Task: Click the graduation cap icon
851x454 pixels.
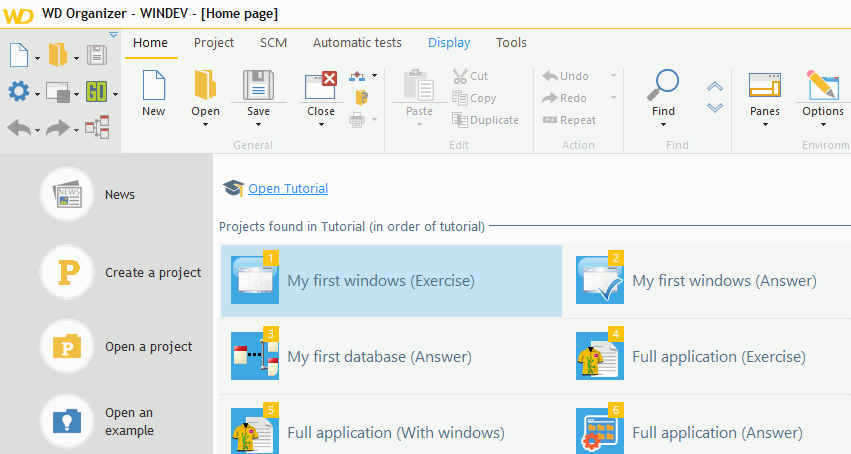Action: point(233,188)
